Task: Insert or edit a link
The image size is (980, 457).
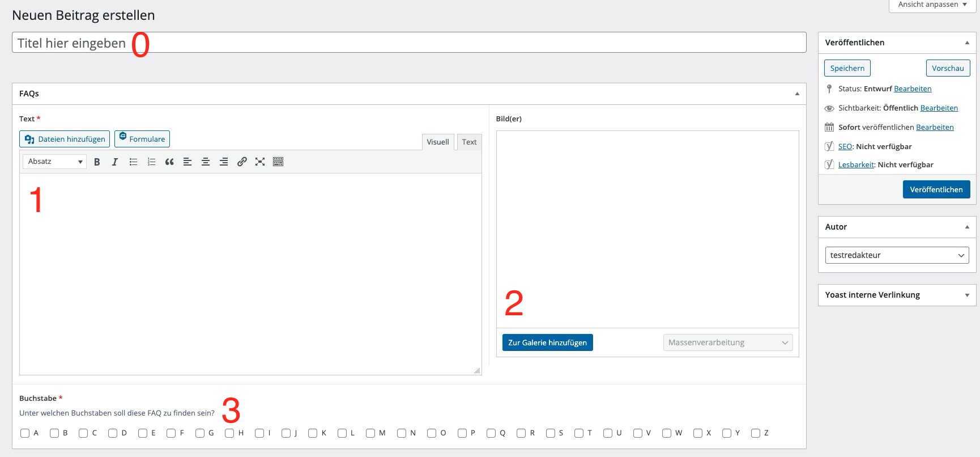Action: point(242,162)
